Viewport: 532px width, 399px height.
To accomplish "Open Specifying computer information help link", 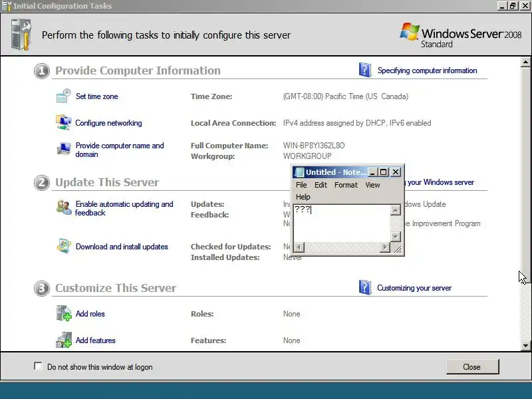I will click(427, 70).
